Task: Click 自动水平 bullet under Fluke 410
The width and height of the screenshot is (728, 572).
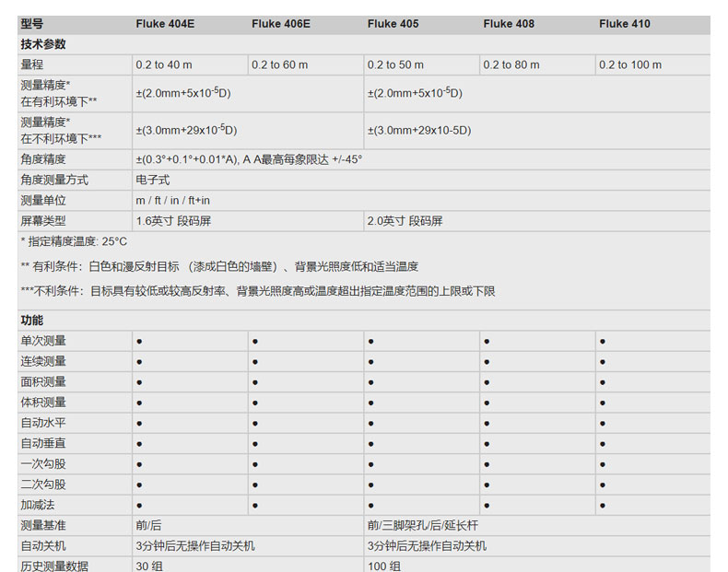Action: (x=603, y=424)
